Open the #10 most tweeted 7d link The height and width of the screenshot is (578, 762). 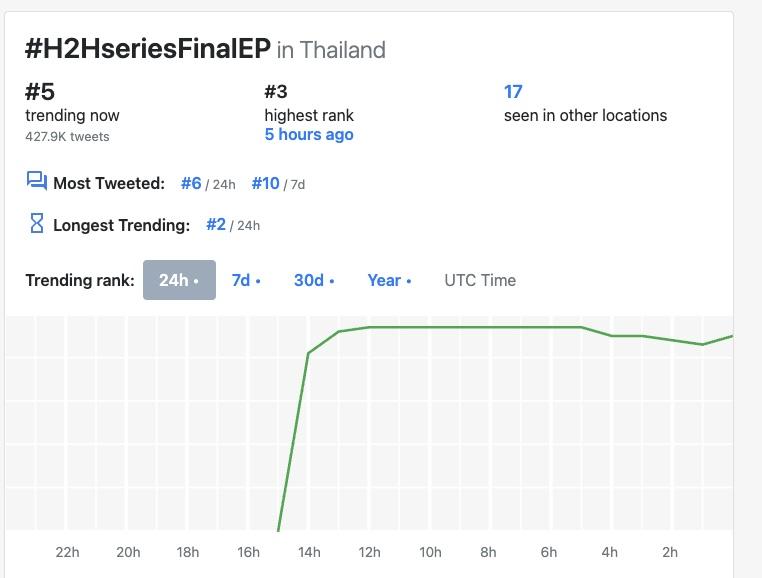click(265, 183)
